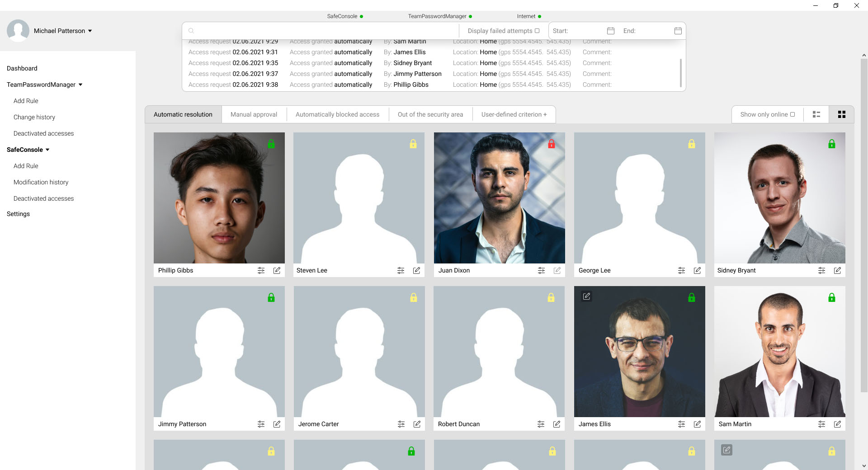Screen dimensions: 868x470
Task: Click access log scrollbar
Action: (x=681, y=72)
